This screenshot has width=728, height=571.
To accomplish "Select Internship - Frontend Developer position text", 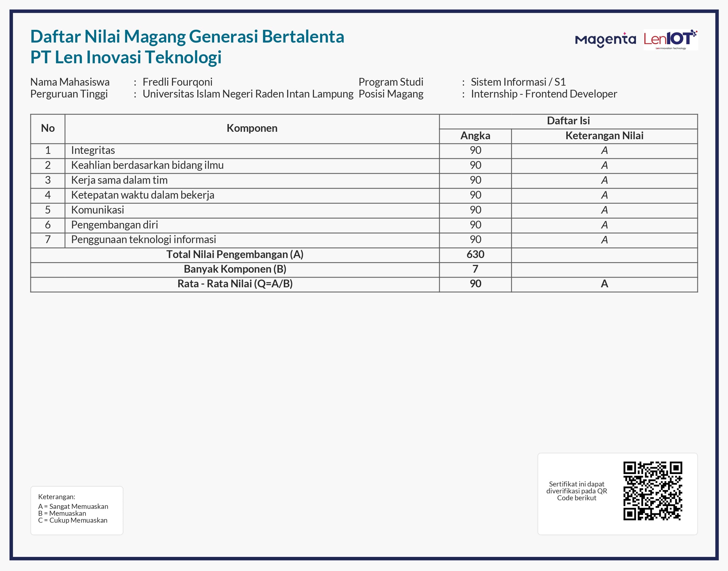I will coord(543,94).
